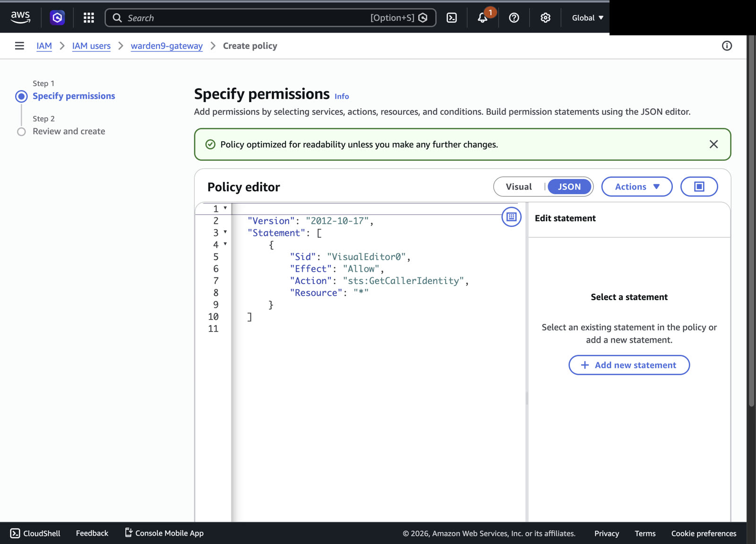Click "sts:GetCallerIdentity" action value
Viewport: 756px width, 544px height.
[404, 281]
